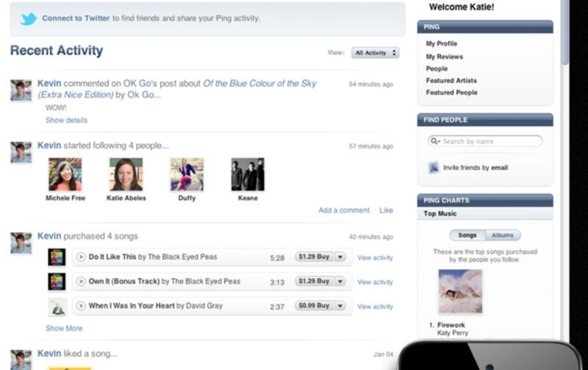Open Duffy's artist photo

pyautogui.click(x=187, y=174)
